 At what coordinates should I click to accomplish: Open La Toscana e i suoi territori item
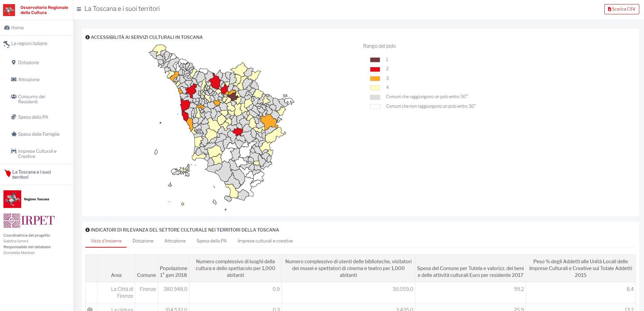pos(32,175)
